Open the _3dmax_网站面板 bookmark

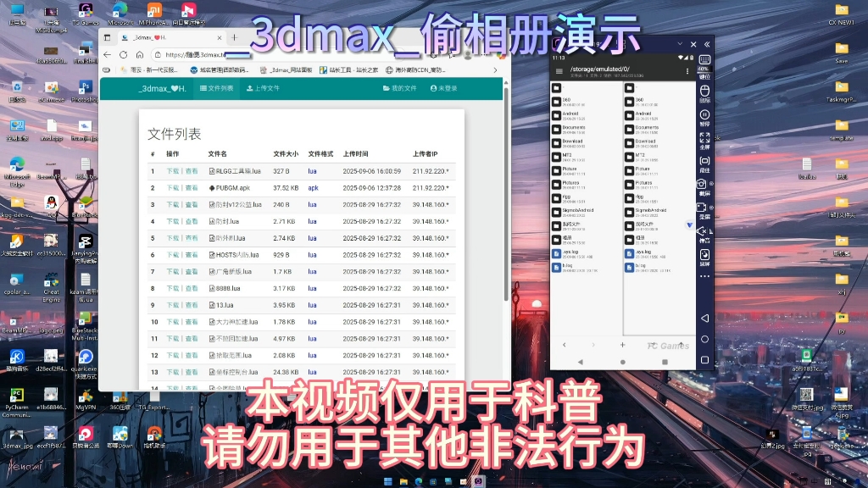click(286, 70)
